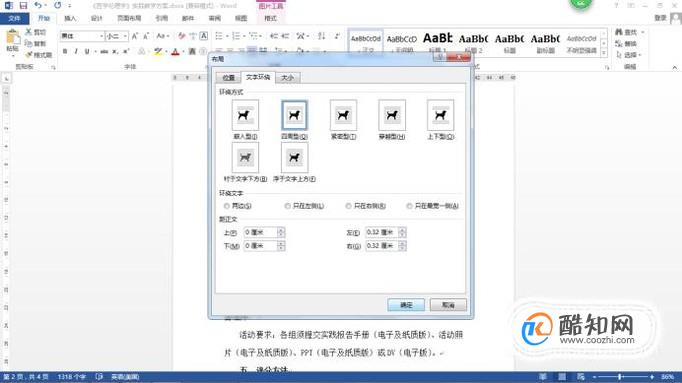Click the 左 left distance 0.32 field
The image size is (682, 383).
click(381, 233)
